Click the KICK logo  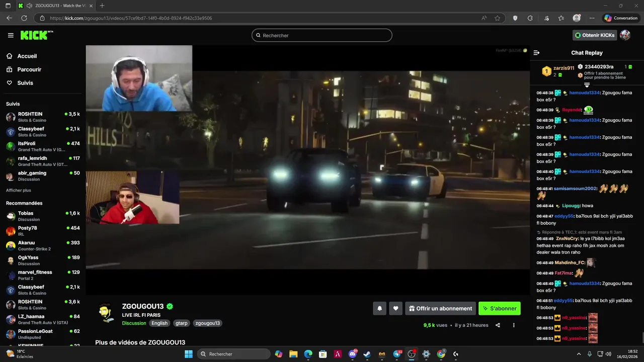tap(36, 35)
